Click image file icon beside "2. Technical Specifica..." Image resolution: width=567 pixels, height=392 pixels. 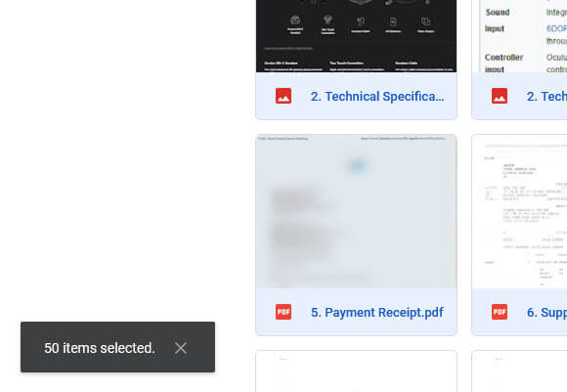point(283,96)
